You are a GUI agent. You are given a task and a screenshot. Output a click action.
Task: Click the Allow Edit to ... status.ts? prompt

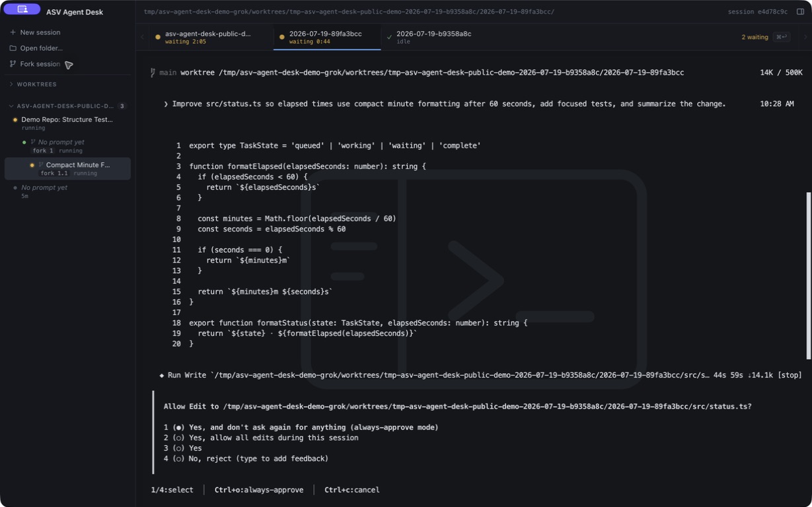pos(457,407)
